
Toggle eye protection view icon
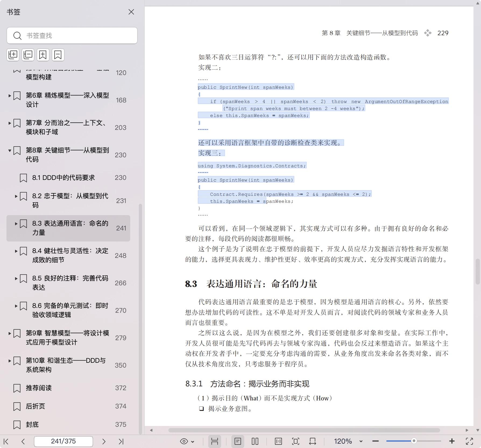184,441
